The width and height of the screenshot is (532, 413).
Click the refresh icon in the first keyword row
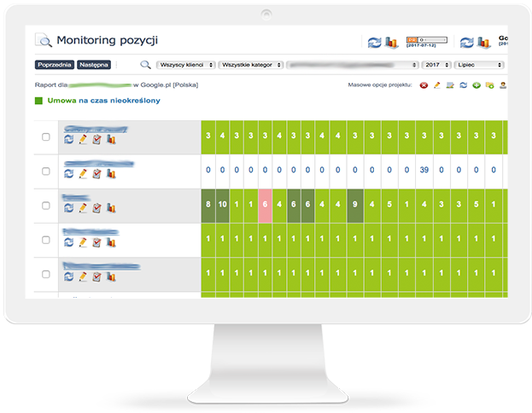click(x=69, y=140)
